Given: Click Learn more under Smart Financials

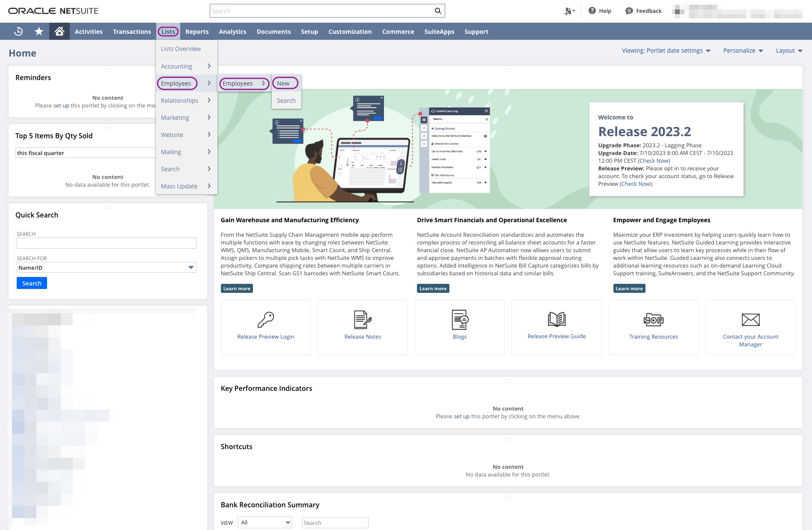Looking at the screenshot, I should [x=433, y=289].
